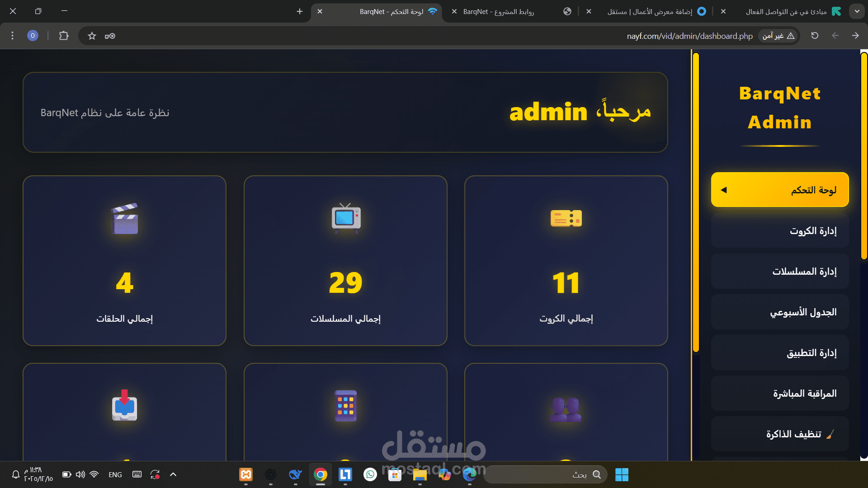The height and width of the screenshot is (488, 868).
Task: Open Chrome's three-dot menu
Action: pyautogui.click(x=12, y=36)
